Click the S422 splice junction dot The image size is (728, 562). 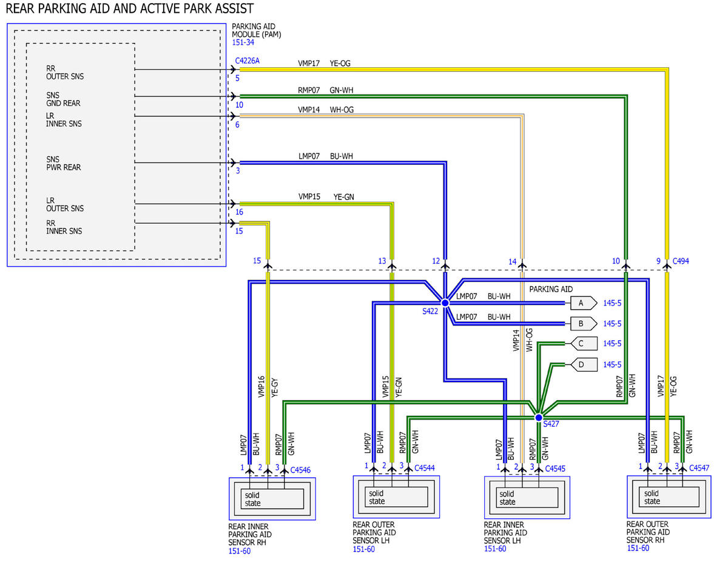(x=445, y=302)
